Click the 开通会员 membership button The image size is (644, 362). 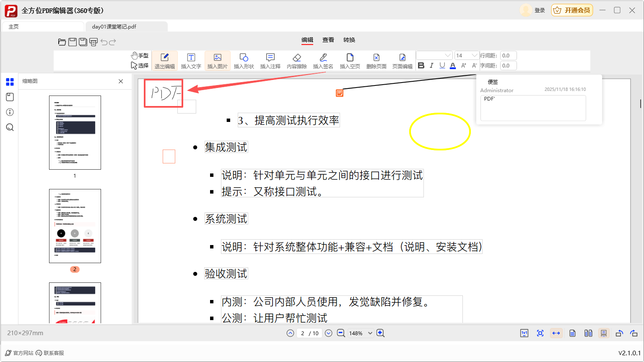tap(572, 10)
